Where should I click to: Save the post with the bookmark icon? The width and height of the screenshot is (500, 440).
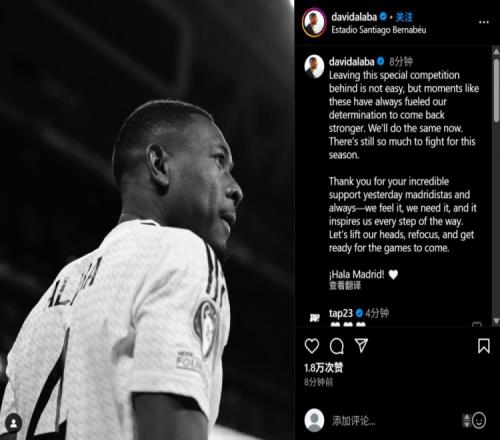[484, 346]
